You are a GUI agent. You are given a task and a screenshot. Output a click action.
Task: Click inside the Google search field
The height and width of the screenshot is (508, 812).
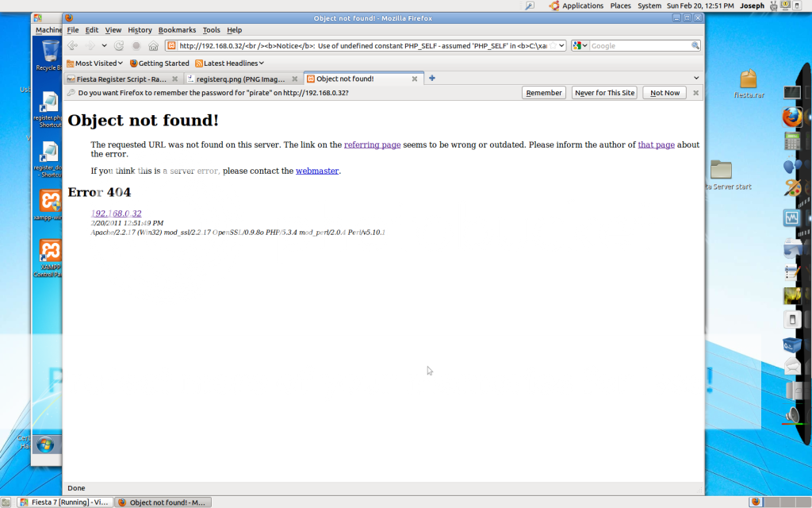638,46
